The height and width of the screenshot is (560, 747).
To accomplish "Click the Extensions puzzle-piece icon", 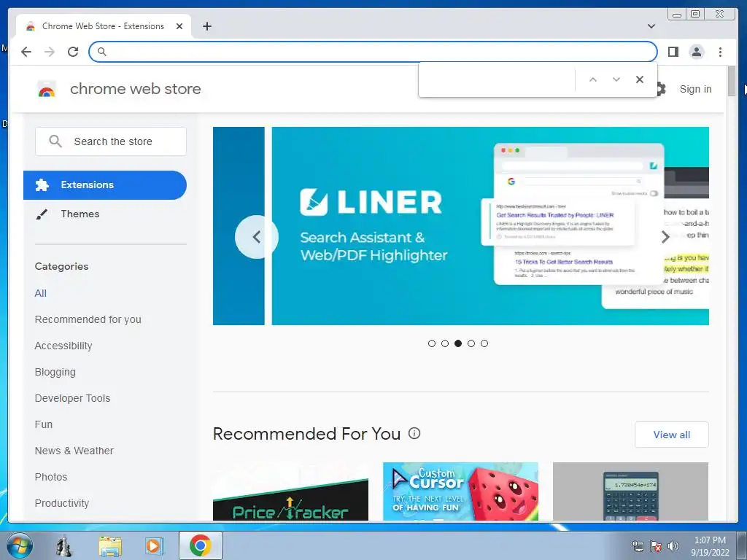I will [42, 184].
